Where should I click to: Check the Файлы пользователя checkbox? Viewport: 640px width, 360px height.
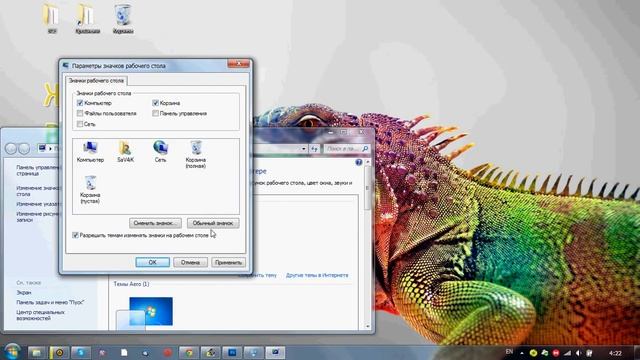80,113
